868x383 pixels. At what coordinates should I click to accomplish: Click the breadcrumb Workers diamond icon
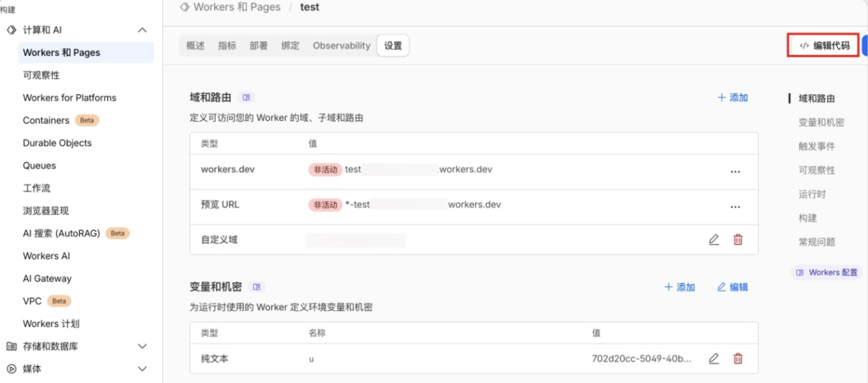tap(185, 7)
